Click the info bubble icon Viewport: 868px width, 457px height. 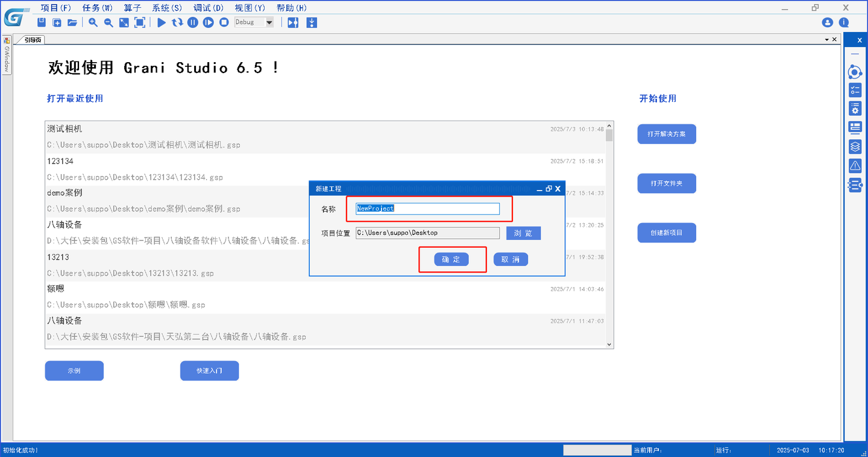(844, 22)
